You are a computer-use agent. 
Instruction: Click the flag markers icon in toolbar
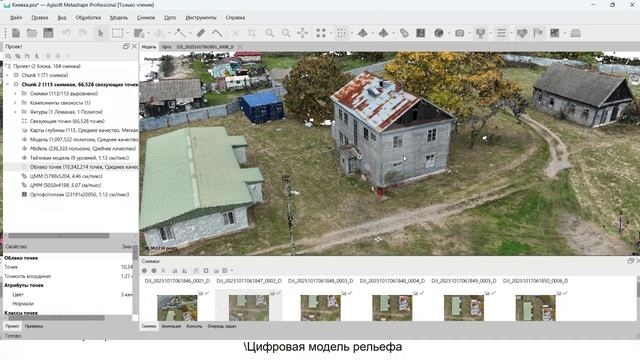(538, 33)
